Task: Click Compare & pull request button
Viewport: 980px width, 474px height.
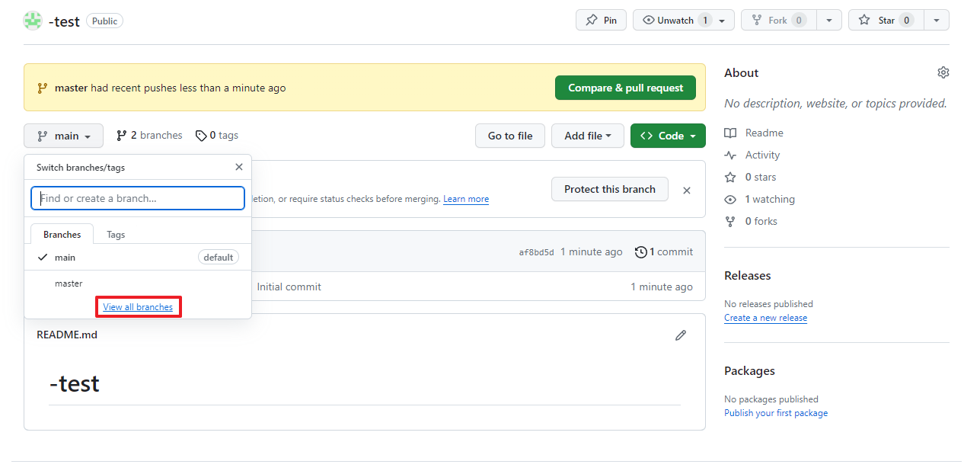Action: pos(625,88)
